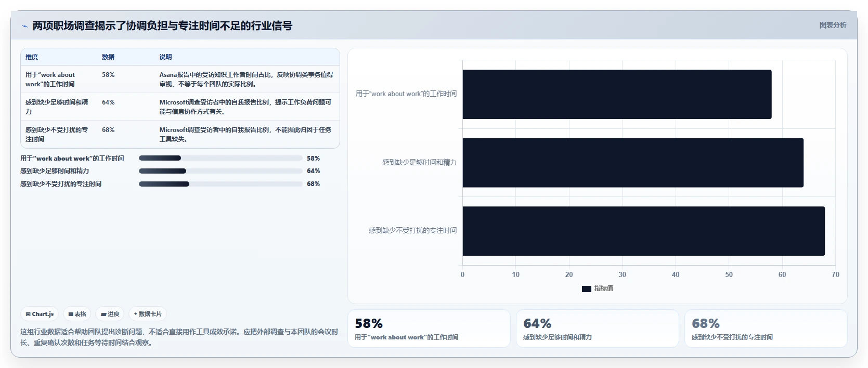Click the x-axis tick 70 on the chart
This screenshot has height=368, width=868.
point(835,275)
